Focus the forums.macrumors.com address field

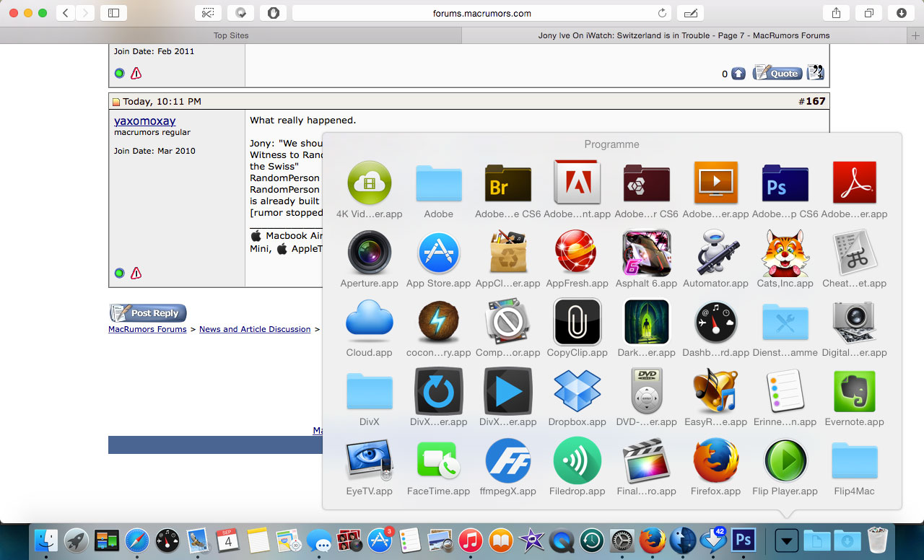click(481, 13)
